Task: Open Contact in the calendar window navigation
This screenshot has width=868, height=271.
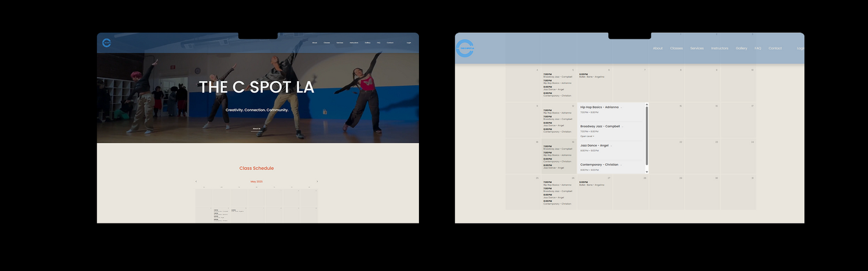Action: (x=775, y=49)
